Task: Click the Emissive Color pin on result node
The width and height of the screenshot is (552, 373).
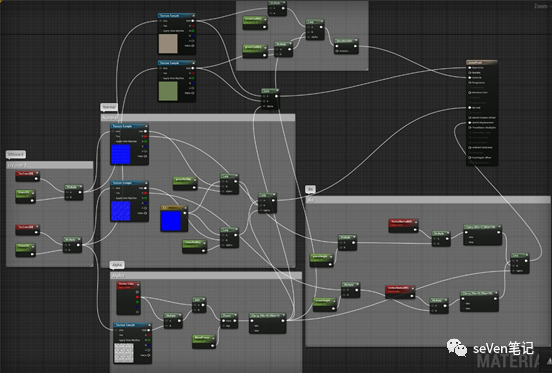Action: (x=470, y=93)
